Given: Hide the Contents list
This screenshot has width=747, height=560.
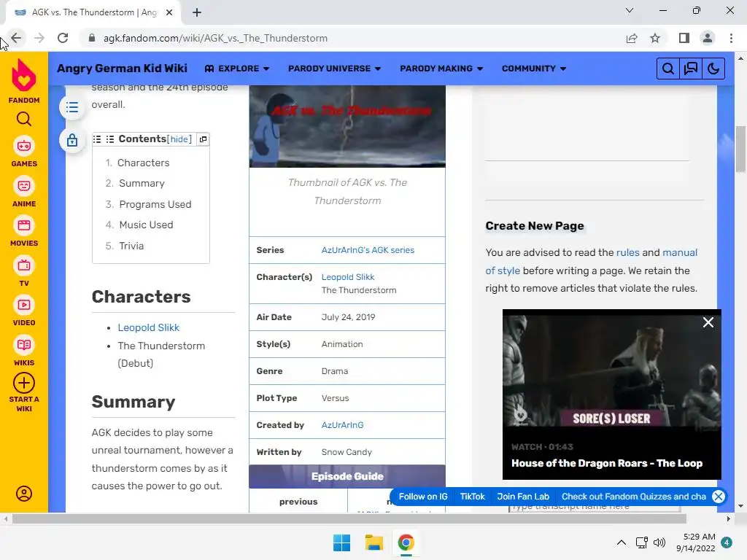Looking at the screenshot, I should (179, 139).
